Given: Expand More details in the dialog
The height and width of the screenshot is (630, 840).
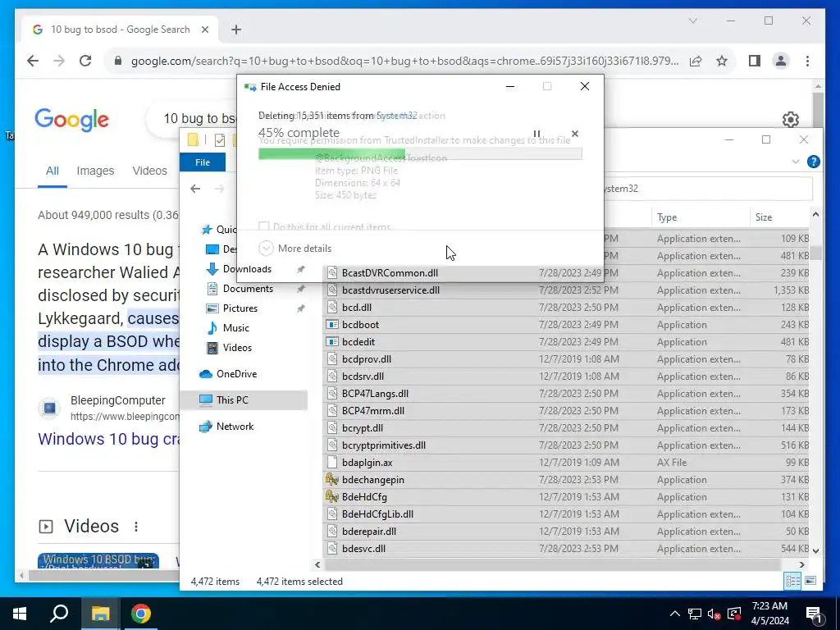Looking at the screenshot, I should [295, 249].
